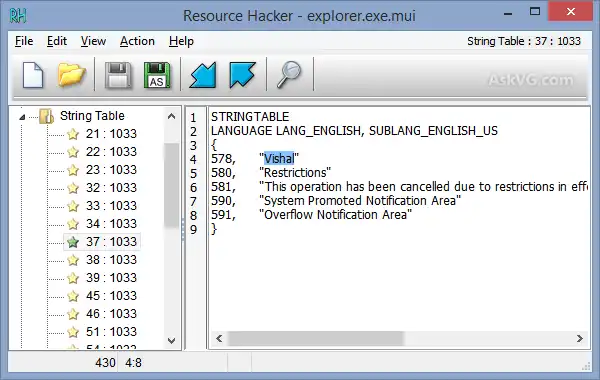Image resolution: width=600 pixels, height=380 pixels.
Task: Click the star icon beside 45 : 1033
Action: (x=73, y=296)
